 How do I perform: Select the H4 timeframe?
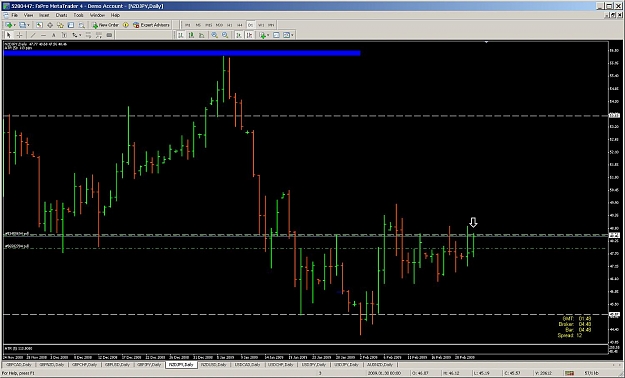(240, 25)
